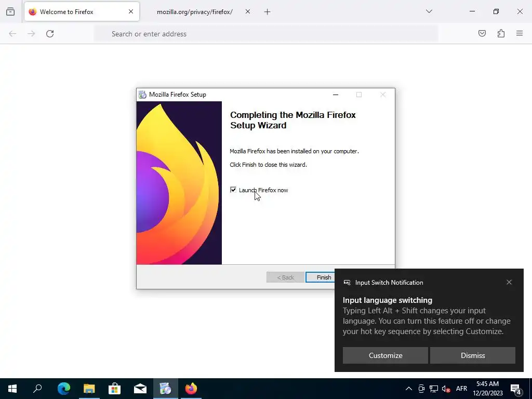Switch AFR input language indicator
This screenshot has height=399, width=532.
pyautogui.click(x=461, y=389)
